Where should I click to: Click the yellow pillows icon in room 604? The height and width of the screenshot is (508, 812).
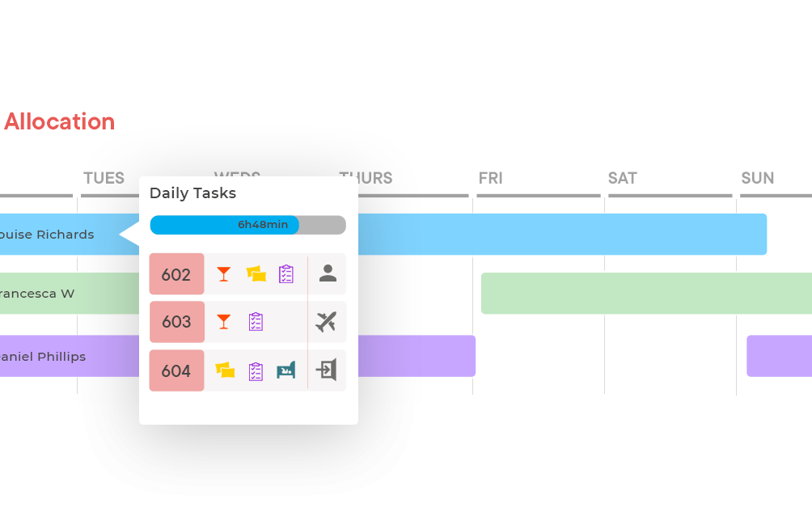(x=225, y=370)
